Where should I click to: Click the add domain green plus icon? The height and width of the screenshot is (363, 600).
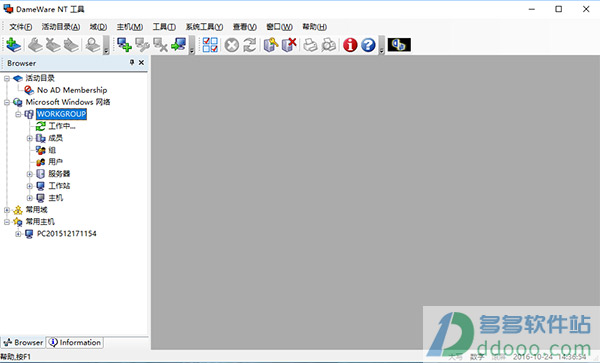(x=13, y=45)
